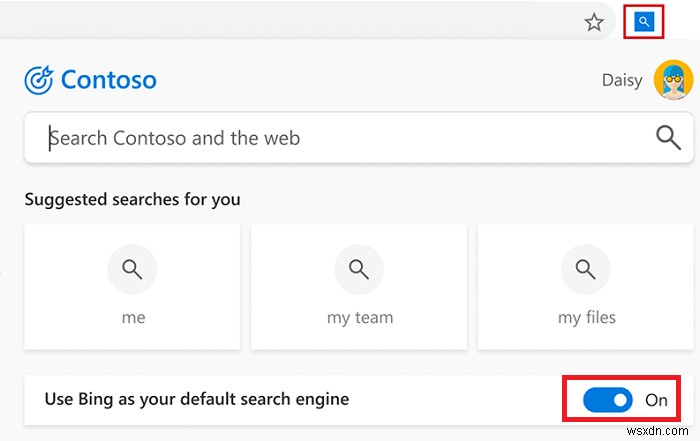Viewport: 700px width, 441px height.
Task: Click the "Suggested searches for you" heading
Action: tap(132, 199)
